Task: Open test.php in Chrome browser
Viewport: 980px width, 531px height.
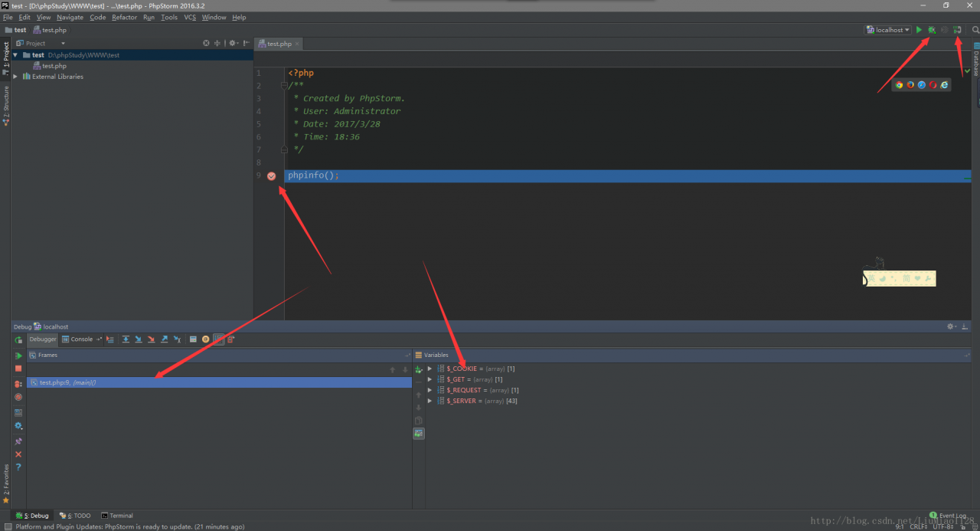Action: point(899,85)
